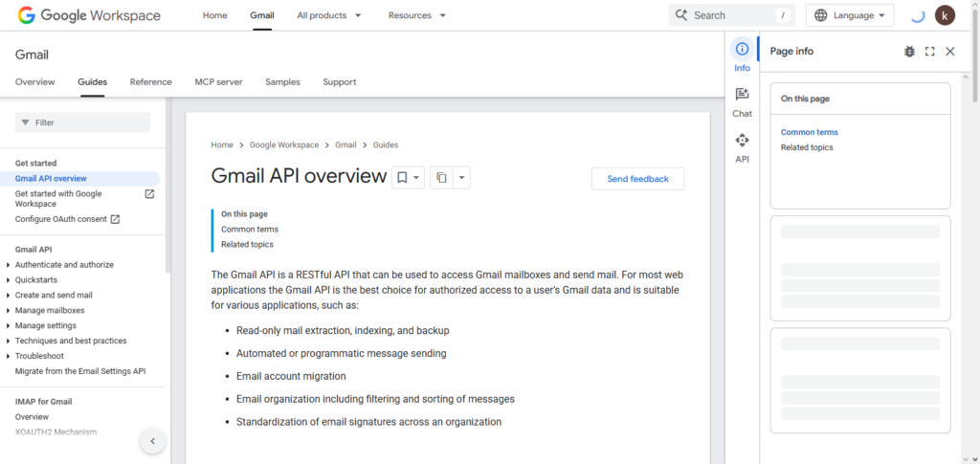Click Google Workspace in the breadcrumb
Screen dimensions: 980x464
point(283,144)
